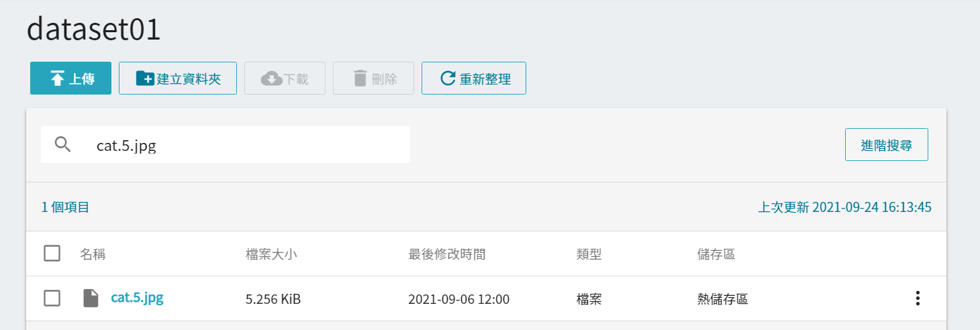Click the 儲存區 column header

coord(716,254)
